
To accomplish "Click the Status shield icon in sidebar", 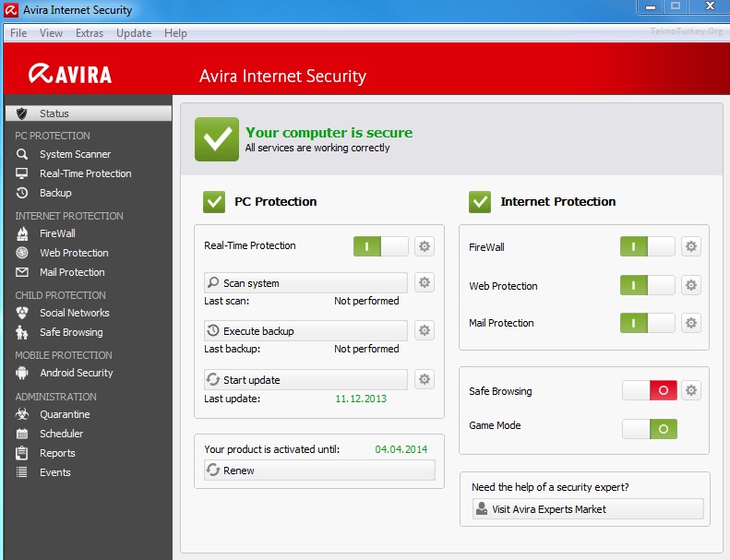I will point(22,113).
